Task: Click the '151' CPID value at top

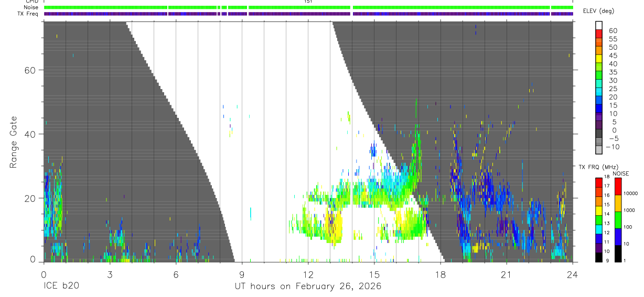Action: coord(308,2)
